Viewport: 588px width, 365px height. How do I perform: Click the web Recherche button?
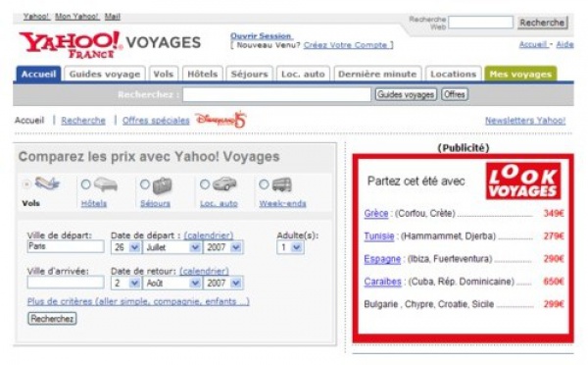click(x=542, y=23)
